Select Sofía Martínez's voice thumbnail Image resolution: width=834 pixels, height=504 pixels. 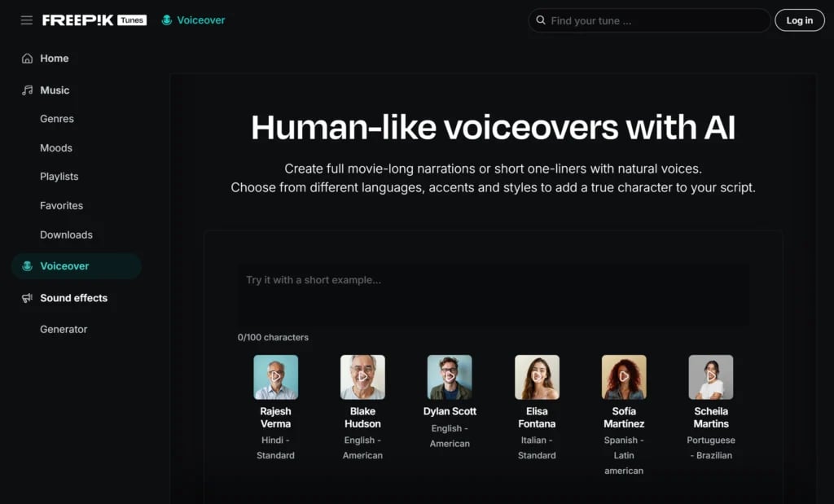pos(624,376)
